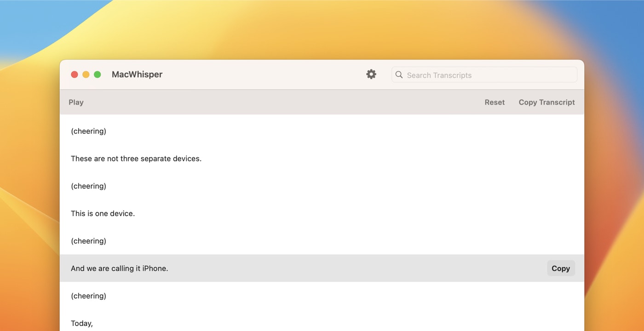Select (cheering) line directly below "This is one device."
Viewport: 644px width, 331px height.
coord(89,241)
